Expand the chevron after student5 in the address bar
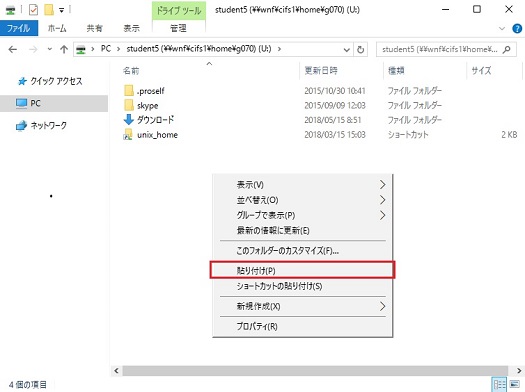 pyautogui.click(x=279, y=49)
